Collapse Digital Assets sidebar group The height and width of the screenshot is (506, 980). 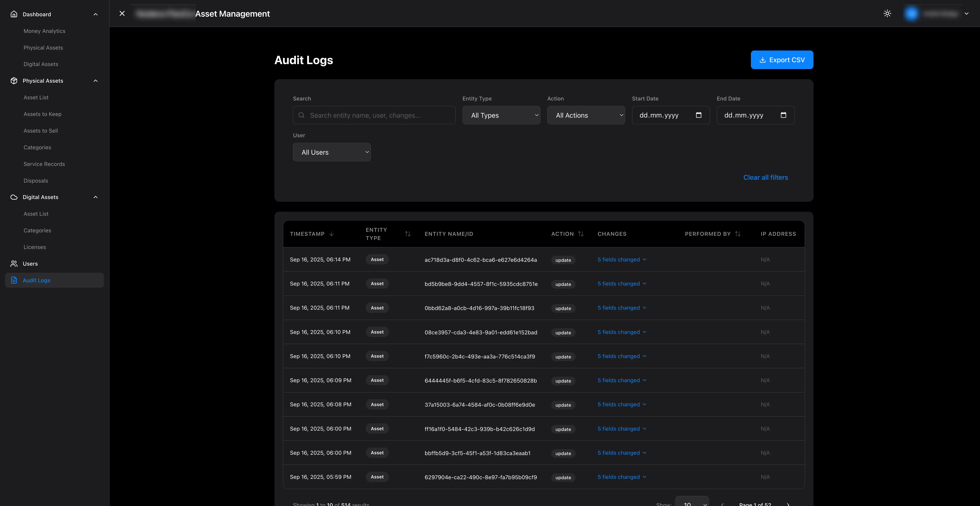(x=96, y=197)
